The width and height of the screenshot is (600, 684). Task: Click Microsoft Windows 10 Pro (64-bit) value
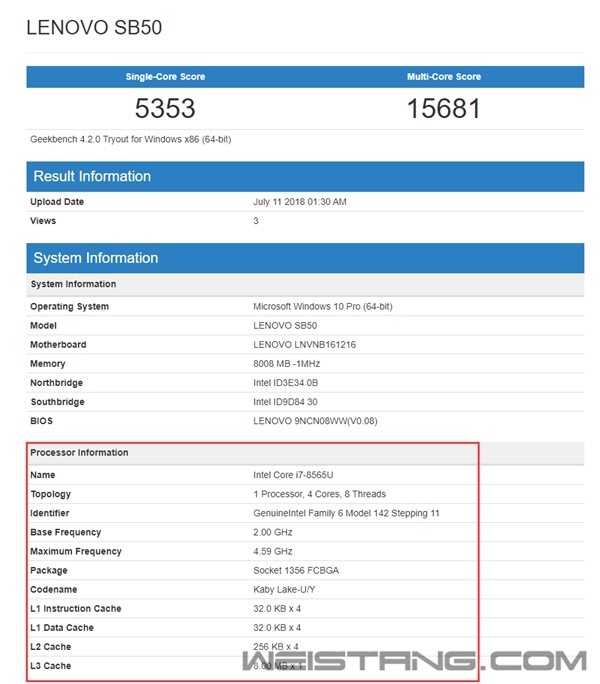(x=323, y=306)
